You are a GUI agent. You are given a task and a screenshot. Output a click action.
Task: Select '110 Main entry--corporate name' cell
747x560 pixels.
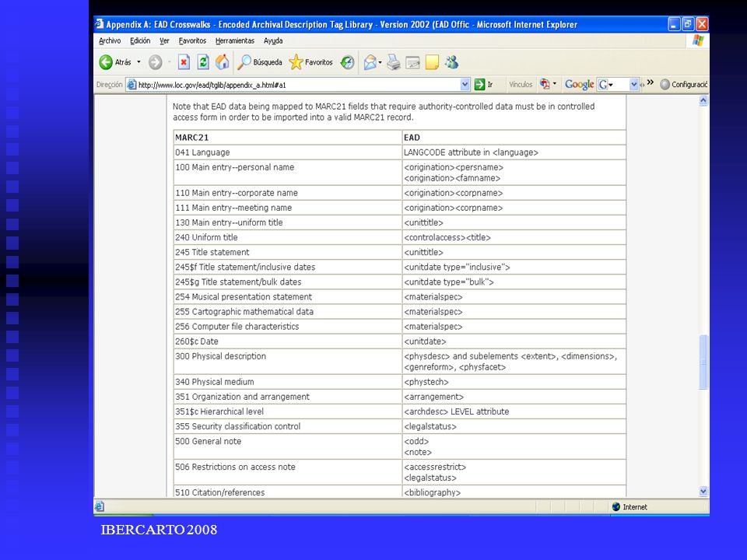[288, 193]
